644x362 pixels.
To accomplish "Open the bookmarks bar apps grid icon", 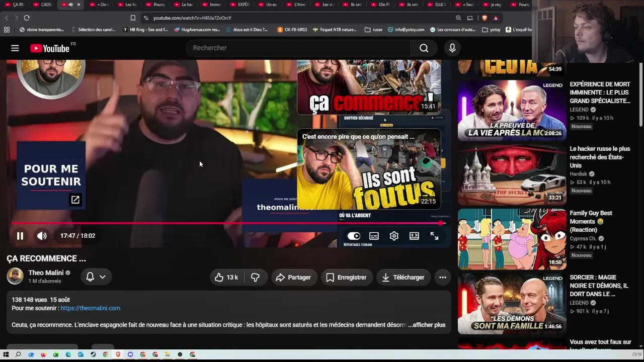I will (x=7, y=30).
